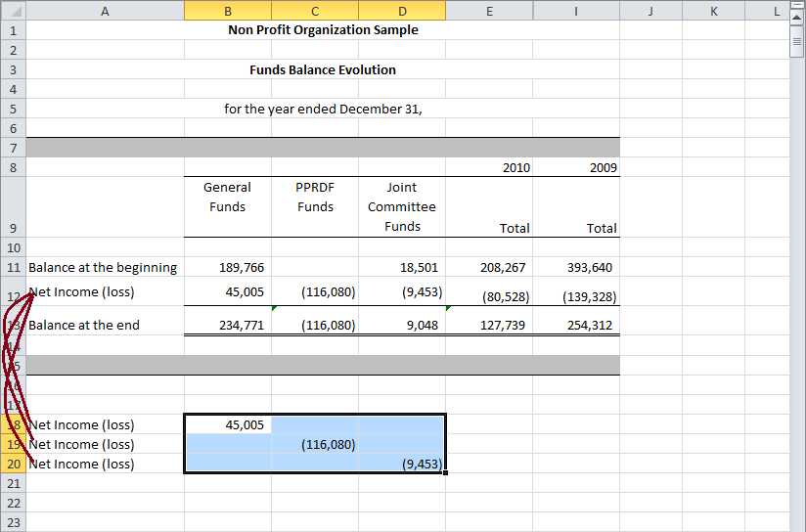Click the 'Balance at the beginning' label
The width and height of the screenshot is (806, 532).
click(x=103, y=267)
